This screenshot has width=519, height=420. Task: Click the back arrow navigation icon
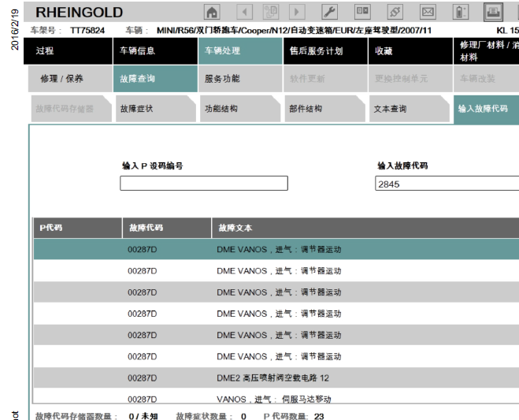(245, 13)
